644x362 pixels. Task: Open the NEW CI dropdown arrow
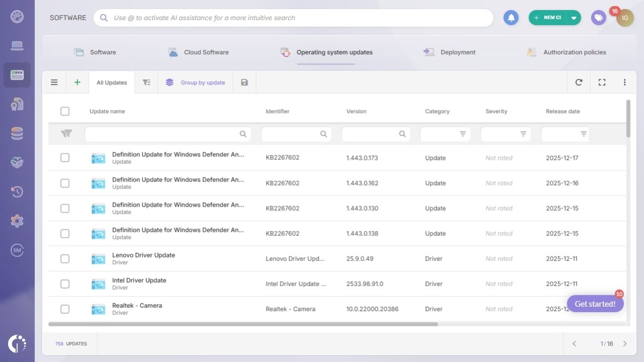coord(574,17)
